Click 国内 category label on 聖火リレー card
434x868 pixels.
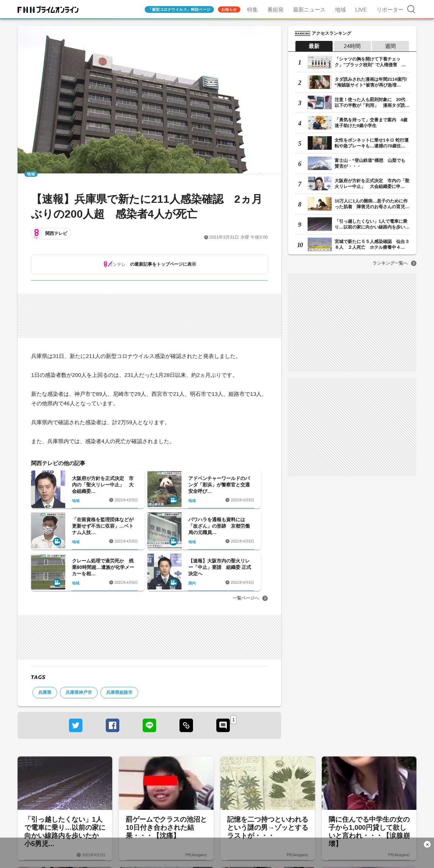[x=192, y=583]
